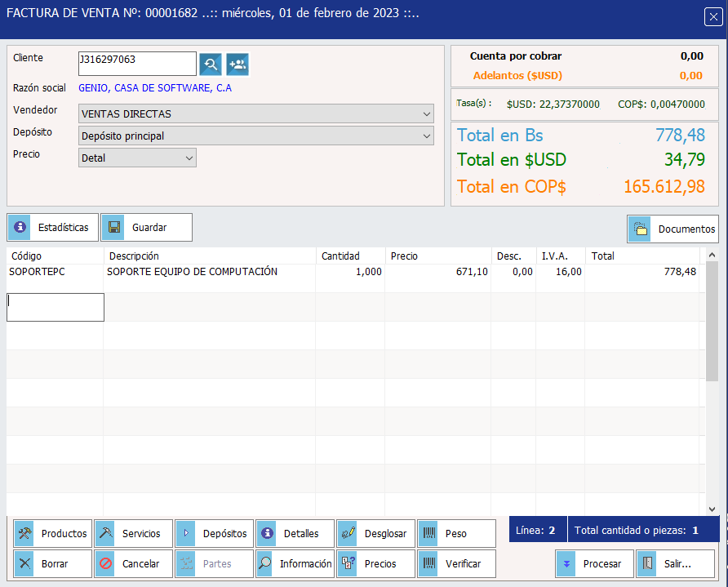Click the Cliente ID input field
The height and width of the screenshot is (587, 728).
tap(136, 64)
